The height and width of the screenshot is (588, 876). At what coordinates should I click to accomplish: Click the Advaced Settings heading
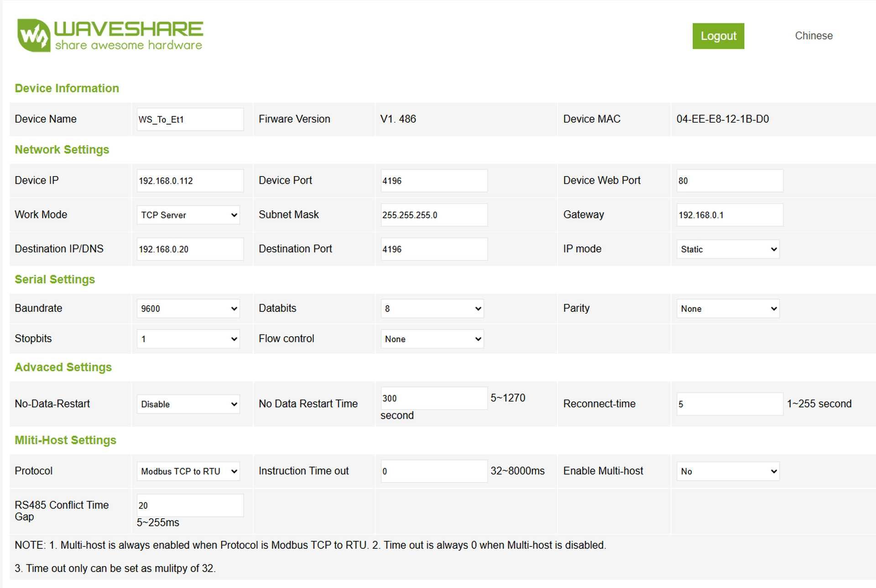pos(63,367)
